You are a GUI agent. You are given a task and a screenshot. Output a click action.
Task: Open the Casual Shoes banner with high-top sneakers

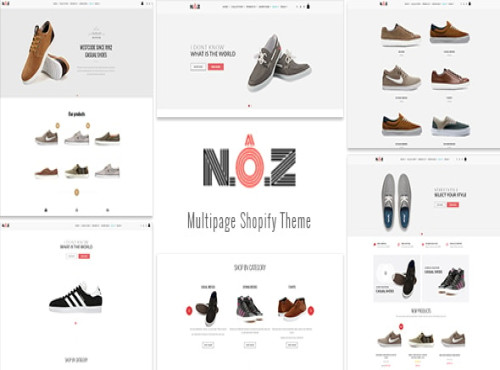pyautogui.click(x=445, y=279)
